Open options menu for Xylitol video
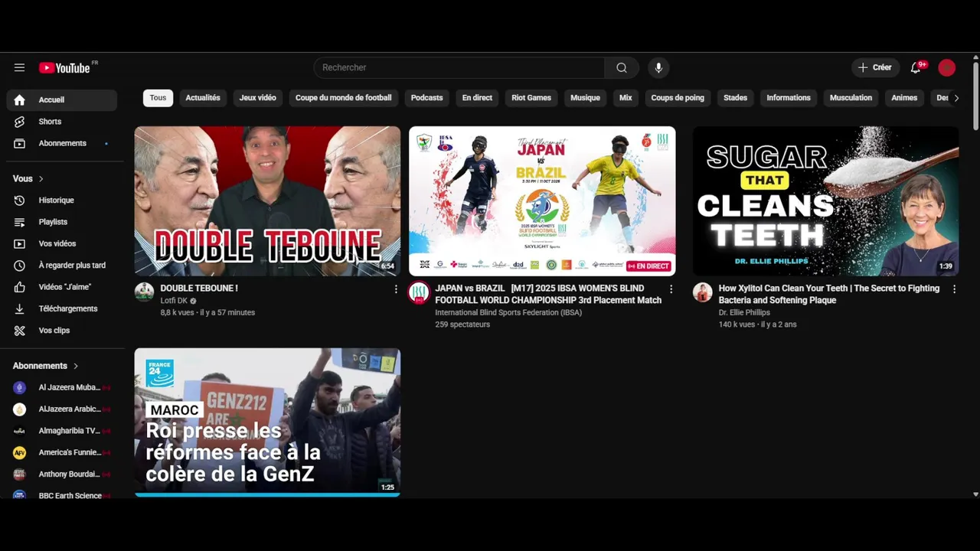This screenshot has height=551, width=980. tap(954, 289)
